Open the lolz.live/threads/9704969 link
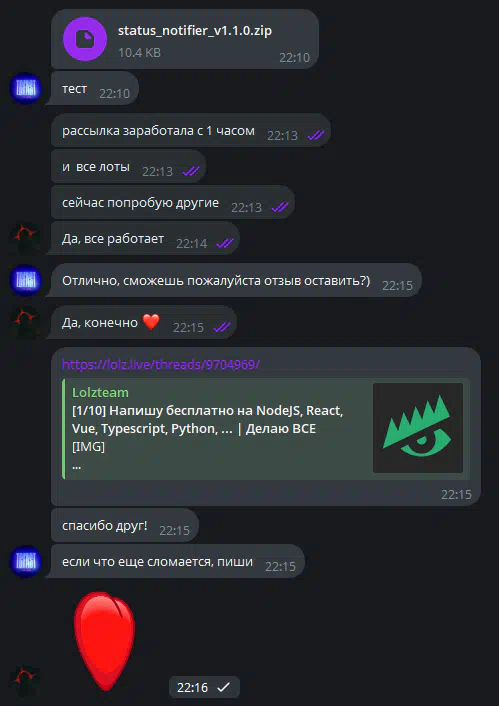 coord(161,364)
